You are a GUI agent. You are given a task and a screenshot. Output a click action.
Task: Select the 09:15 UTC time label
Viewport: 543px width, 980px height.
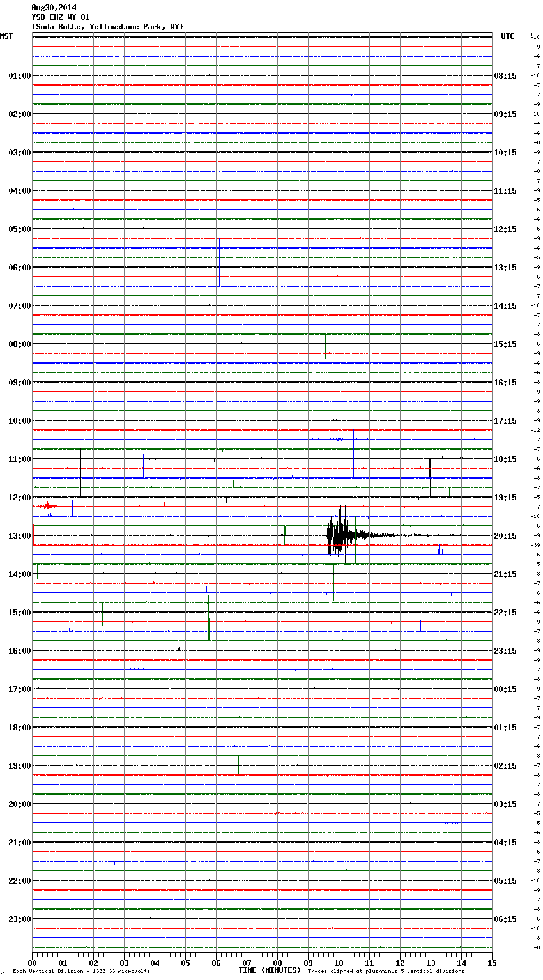pyautogui.click(x=505, y=114)
